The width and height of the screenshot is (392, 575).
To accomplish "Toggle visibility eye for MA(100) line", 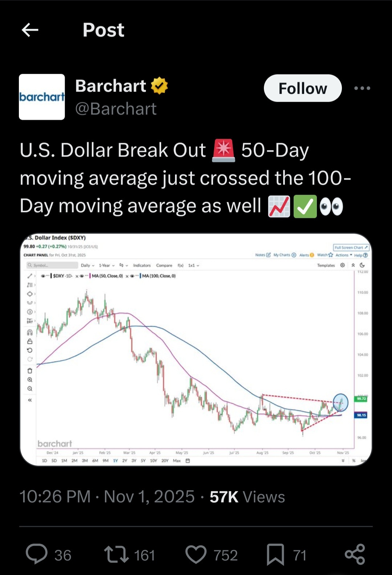I will pyautogui.click(x=132, y=276).
